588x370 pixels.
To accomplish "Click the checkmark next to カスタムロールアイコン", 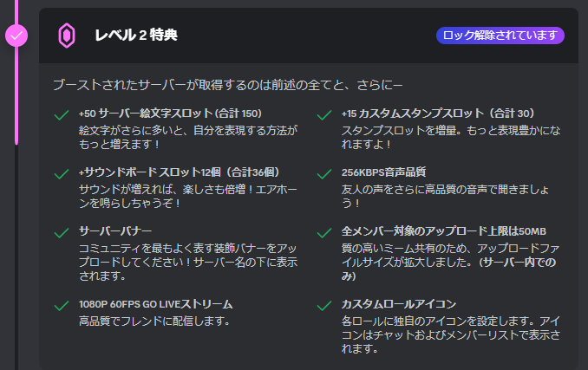I will click(x=324, y=306).
